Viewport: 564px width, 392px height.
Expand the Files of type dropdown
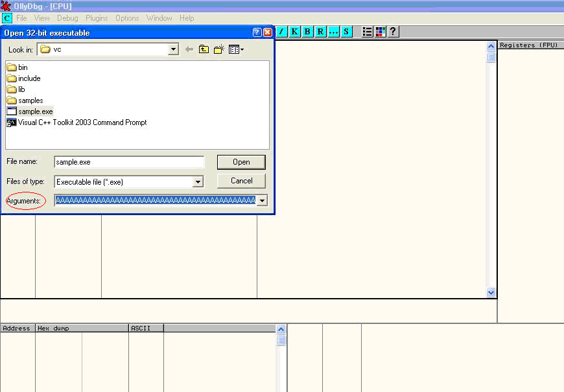pos(198,182)
